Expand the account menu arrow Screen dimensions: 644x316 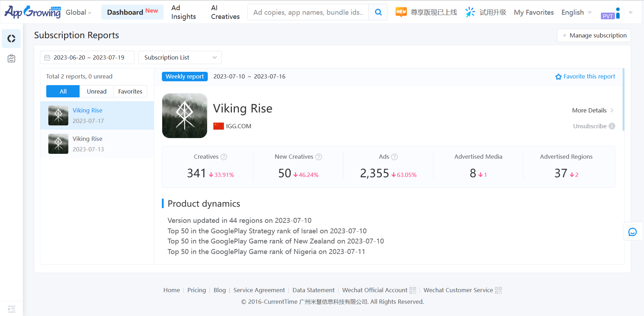(x=631, y=12)
